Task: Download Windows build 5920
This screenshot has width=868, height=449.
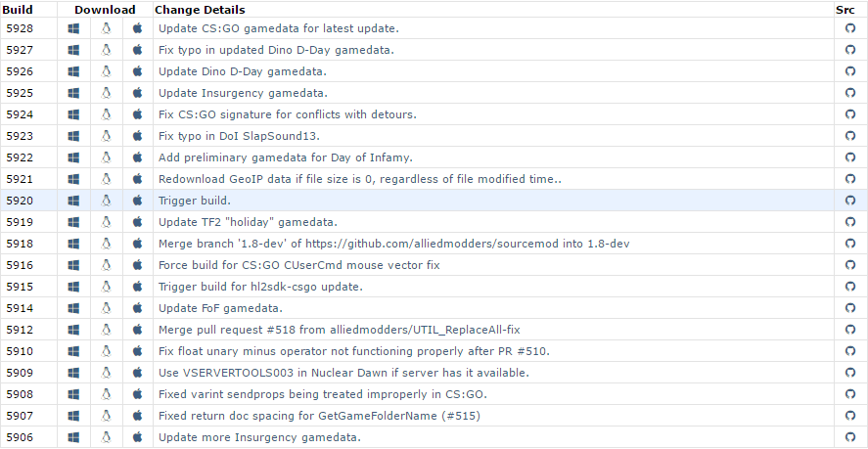Action: click(73, 201)
